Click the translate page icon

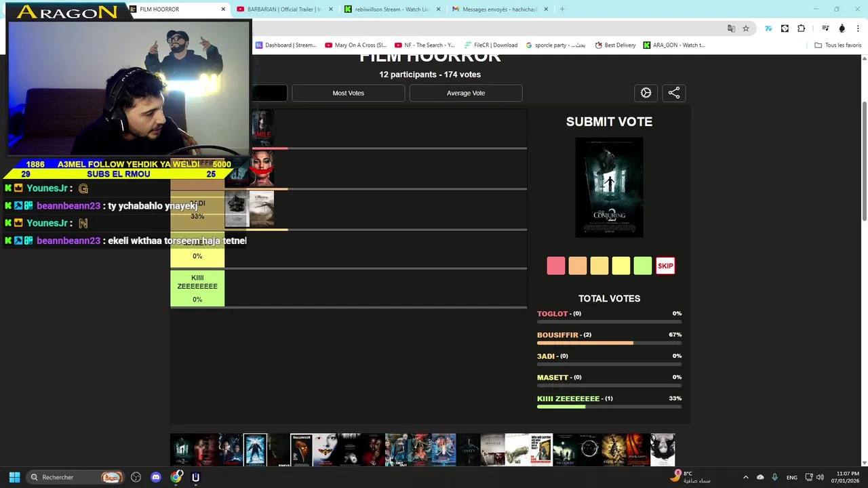[731, 28]
